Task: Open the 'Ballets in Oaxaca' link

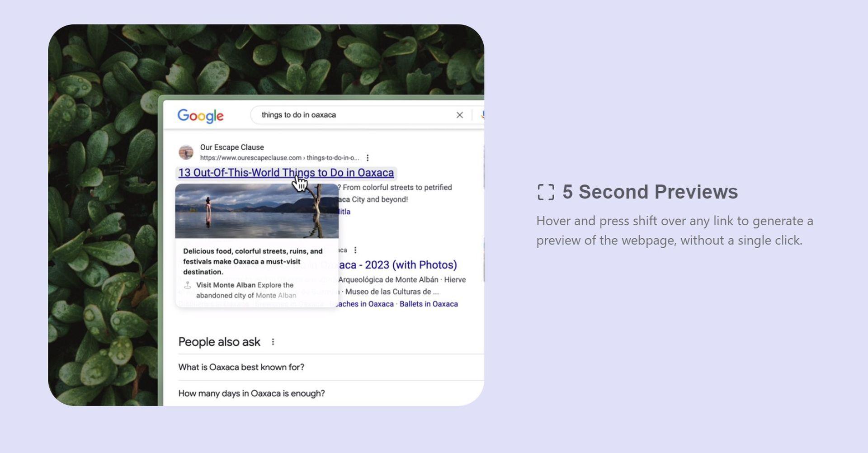Action: [429, 304]
